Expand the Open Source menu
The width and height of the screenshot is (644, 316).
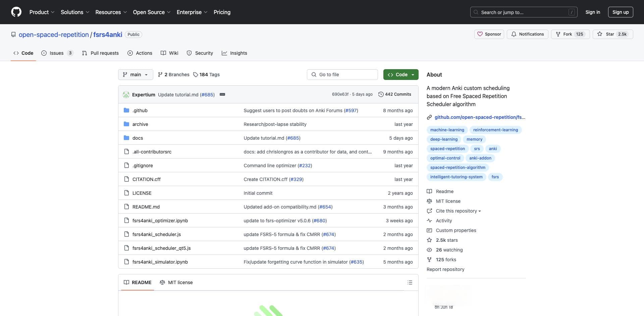point(152,12)
